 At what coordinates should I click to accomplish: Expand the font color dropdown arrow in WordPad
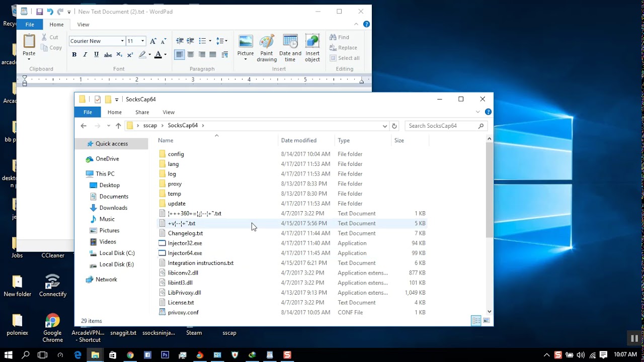coord(165,55)
